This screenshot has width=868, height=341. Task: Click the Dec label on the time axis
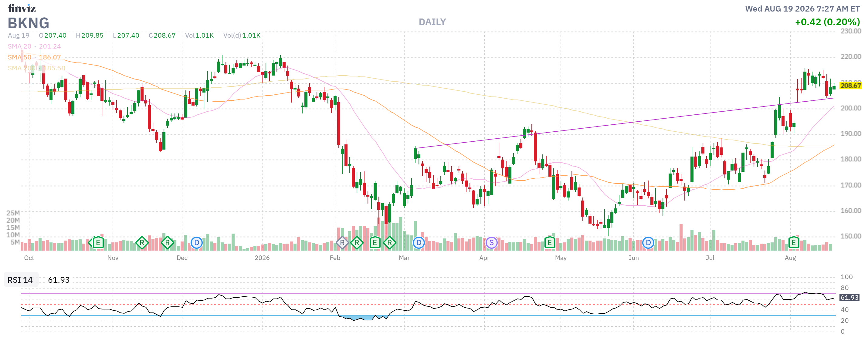[x=182, y=258]
